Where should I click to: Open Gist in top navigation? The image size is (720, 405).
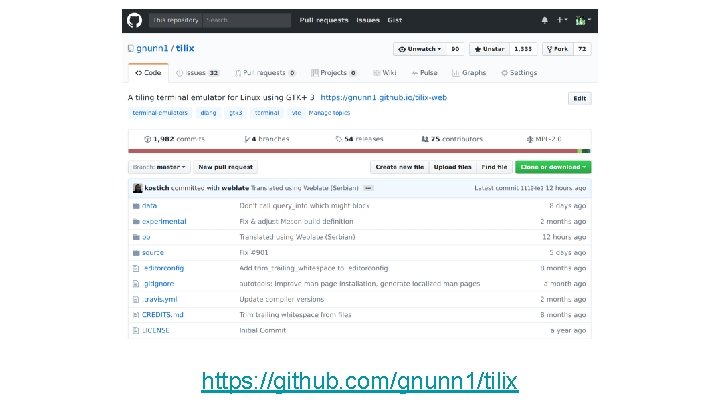tap(394, 20)
